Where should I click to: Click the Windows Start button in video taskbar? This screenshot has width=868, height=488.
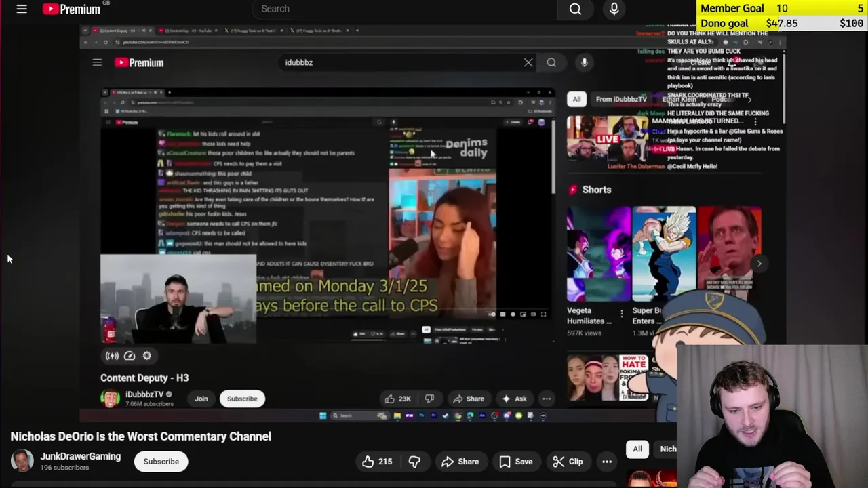[x=323, y=415]
